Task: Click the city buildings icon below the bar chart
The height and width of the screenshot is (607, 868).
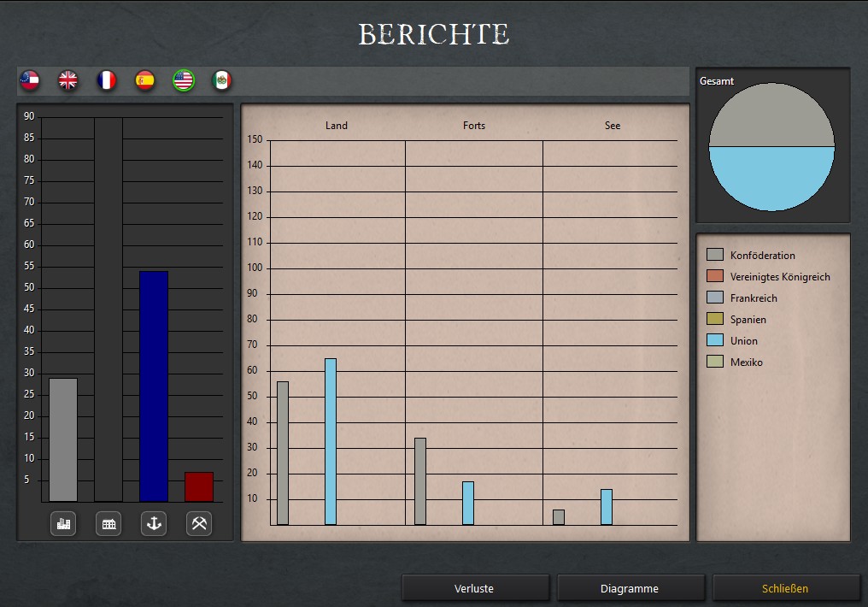Action: pos(64,523)
